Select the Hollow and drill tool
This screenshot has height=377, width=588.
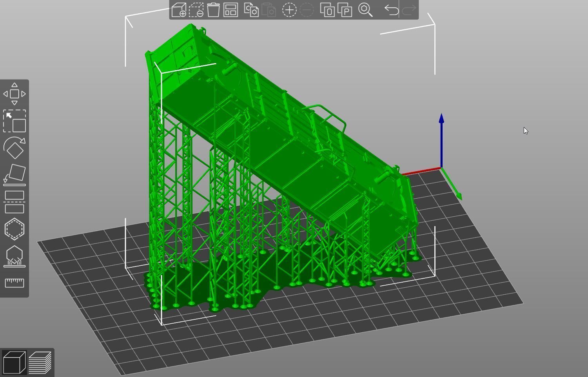pos(15,229)
